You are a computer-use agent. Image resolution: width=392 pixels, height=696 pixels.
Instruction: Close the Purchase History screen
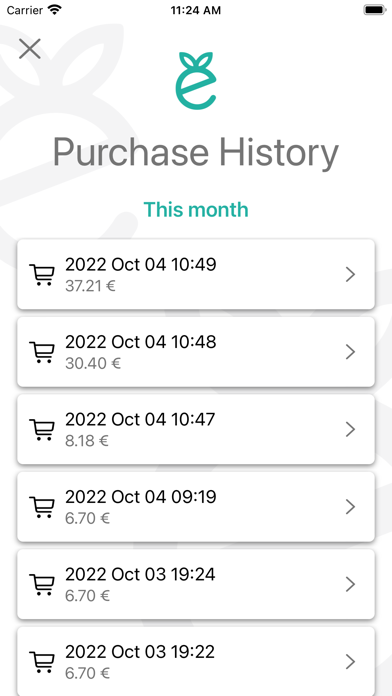pos(30,49)
